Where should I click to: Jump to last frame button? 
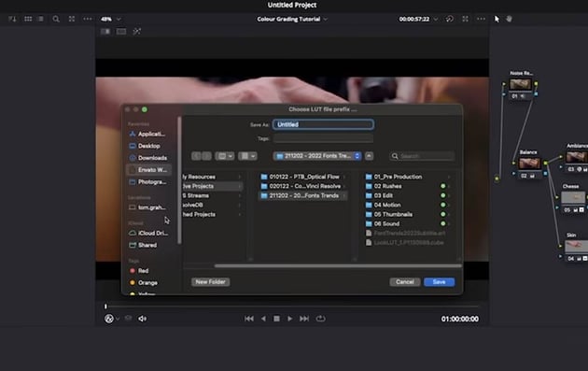[304, 319]
